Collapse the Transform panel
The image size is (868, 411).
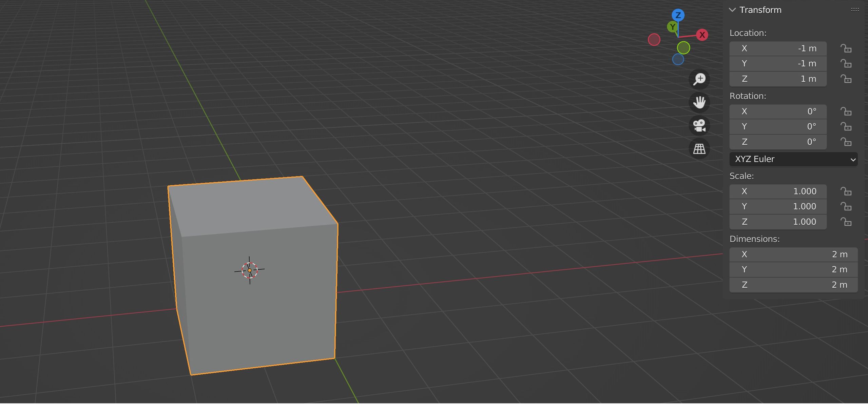732,10
